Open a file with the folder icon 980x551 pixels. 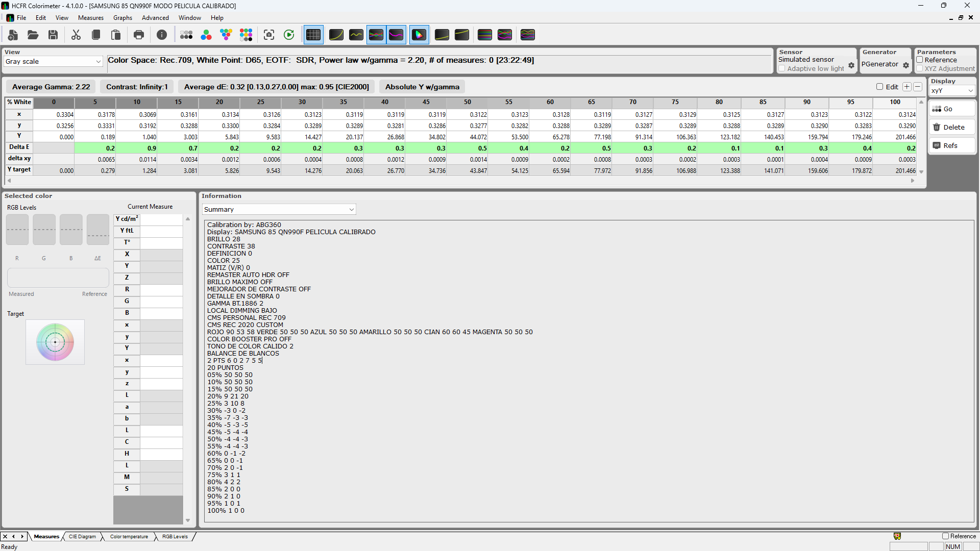tap(33, 35)
